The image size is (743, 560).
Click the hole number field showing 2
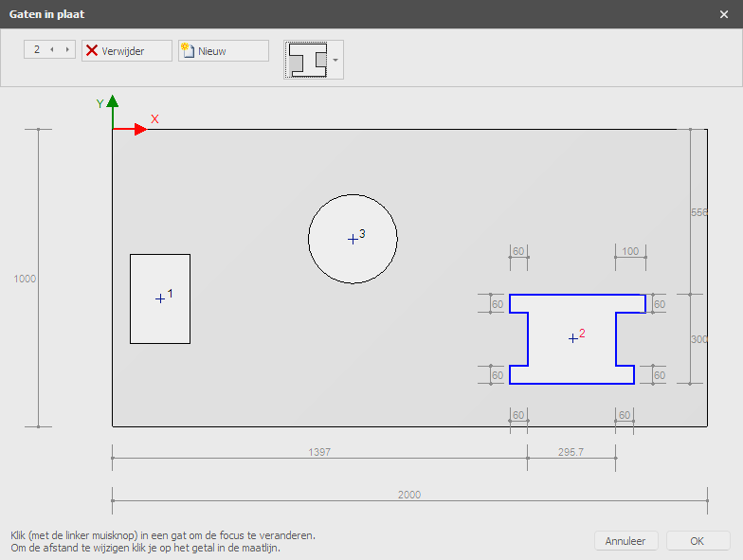click(x=37, y=49)
